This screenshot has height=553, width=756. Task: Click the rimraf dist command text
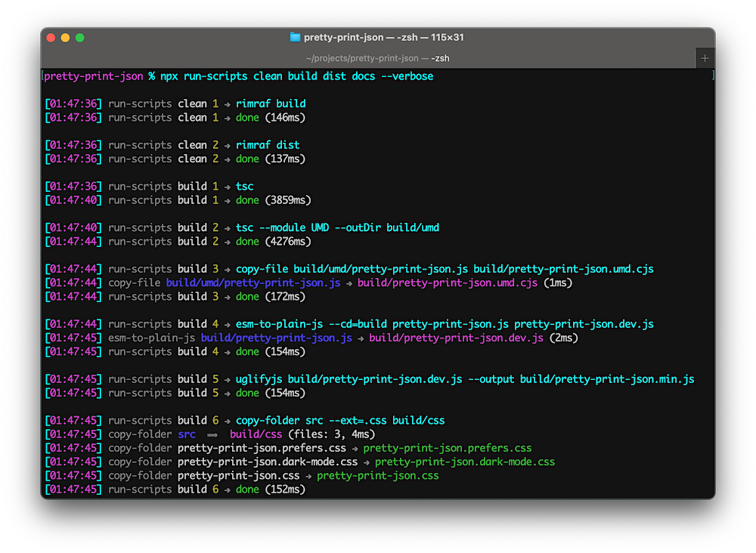tap(268, 145)
